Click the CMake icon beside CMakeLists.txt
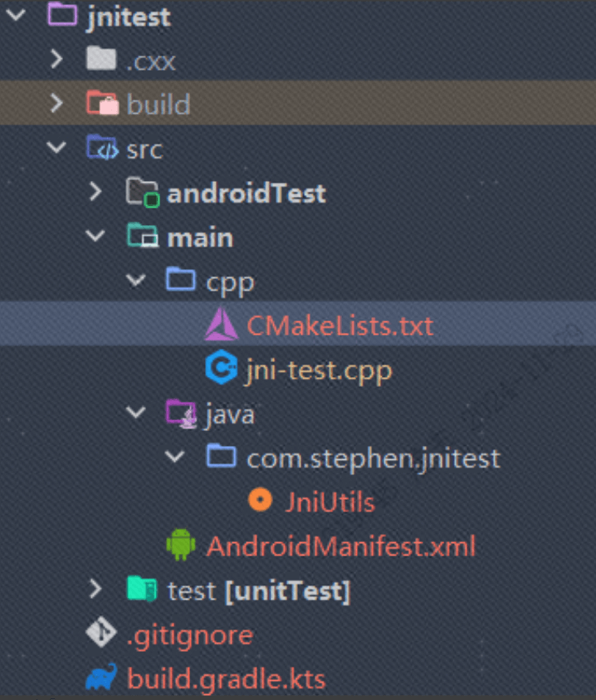Viewport: 596px width, 700px height. tap(222, 325)
